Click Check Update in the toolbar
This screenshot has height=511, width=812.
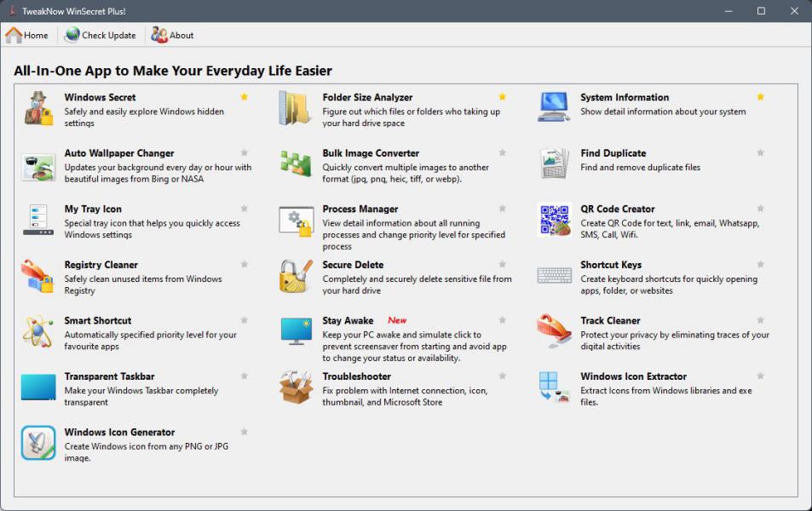pos(101,35)
